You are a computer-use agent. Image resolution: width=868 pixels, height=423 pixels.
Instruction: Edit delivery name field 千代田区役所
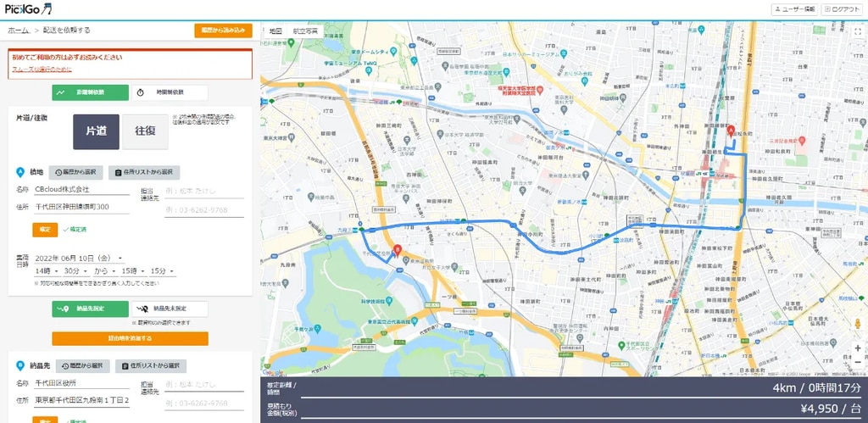(x=81, y=383)
